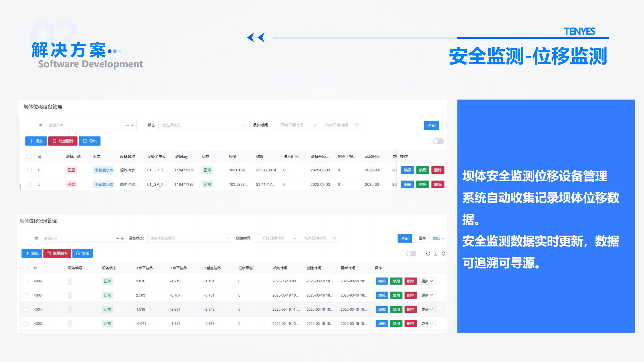644x362 pixels.
Task: Click calendar icon in 添加时间 date range
Action: [357, 125]
